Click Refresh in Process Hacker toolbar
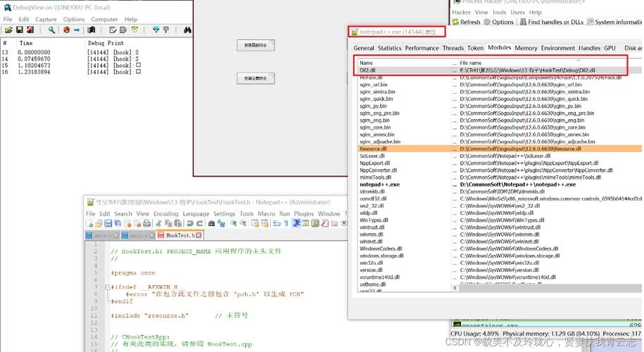 [x=466, y=22]
